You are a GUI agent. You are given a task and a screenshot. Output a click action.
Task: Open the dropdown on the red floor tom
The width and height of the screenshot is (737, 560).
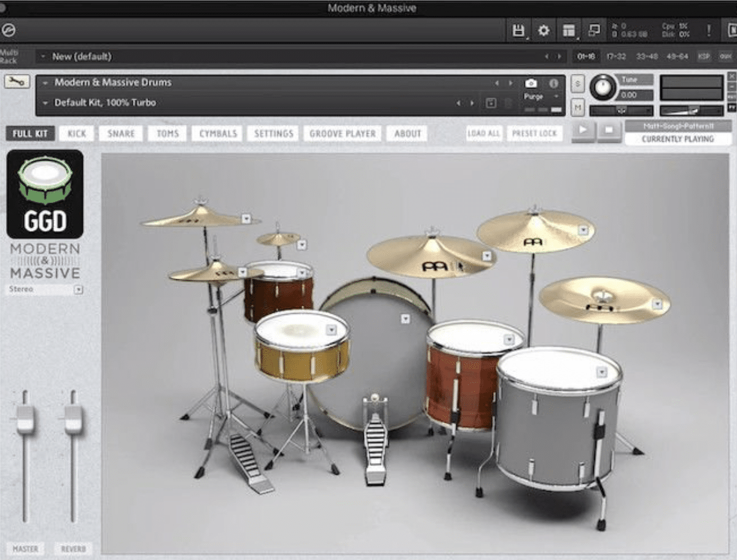(509, 339)
